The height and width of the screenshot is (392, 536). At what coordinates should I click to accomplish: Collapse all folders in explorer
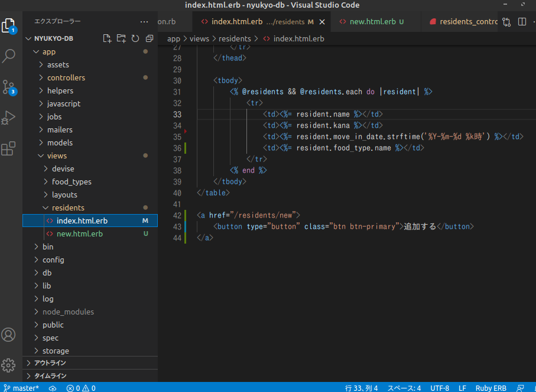[150, 38]
